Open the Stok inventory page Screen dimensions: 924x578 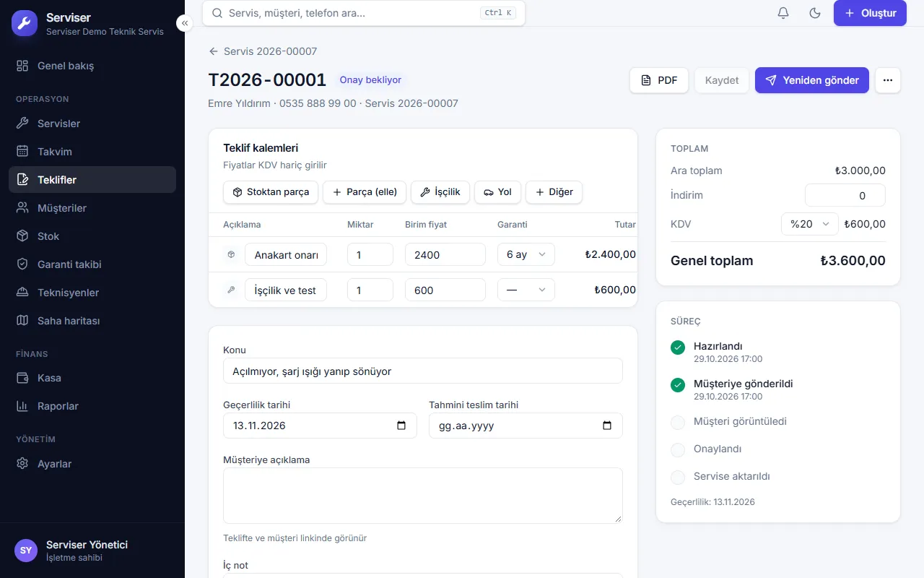click(x=92, y=236)
